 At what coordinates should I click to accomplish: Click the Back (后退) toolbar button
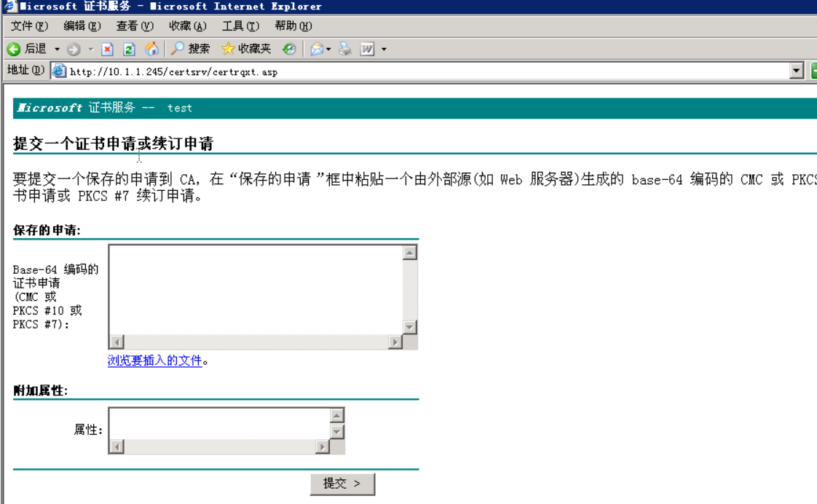click(x=27, y=49)
